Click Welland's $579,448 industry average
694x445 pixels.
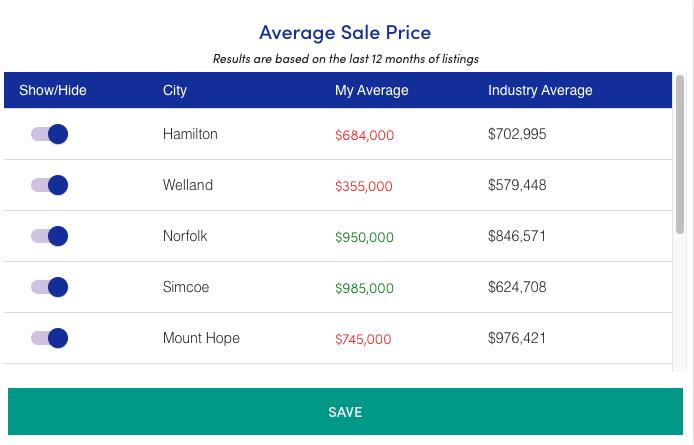pos(517,185)
